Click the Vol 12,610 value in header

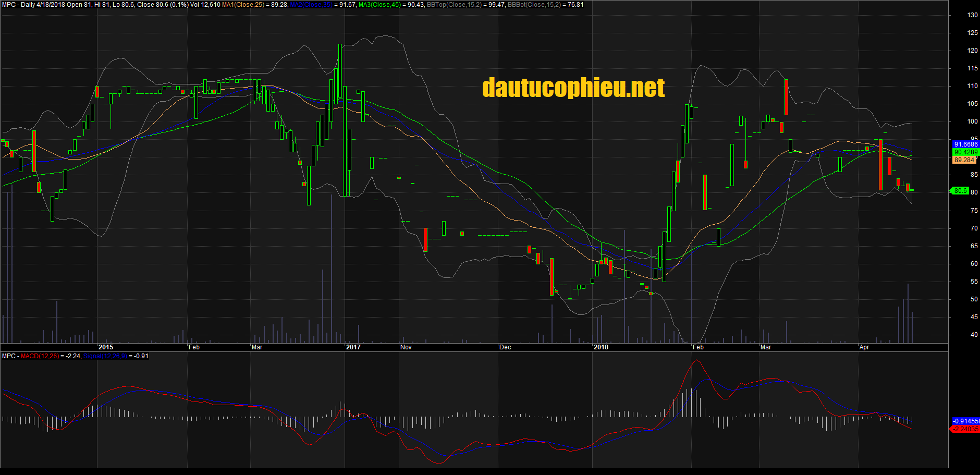click(x=205, y=5)
